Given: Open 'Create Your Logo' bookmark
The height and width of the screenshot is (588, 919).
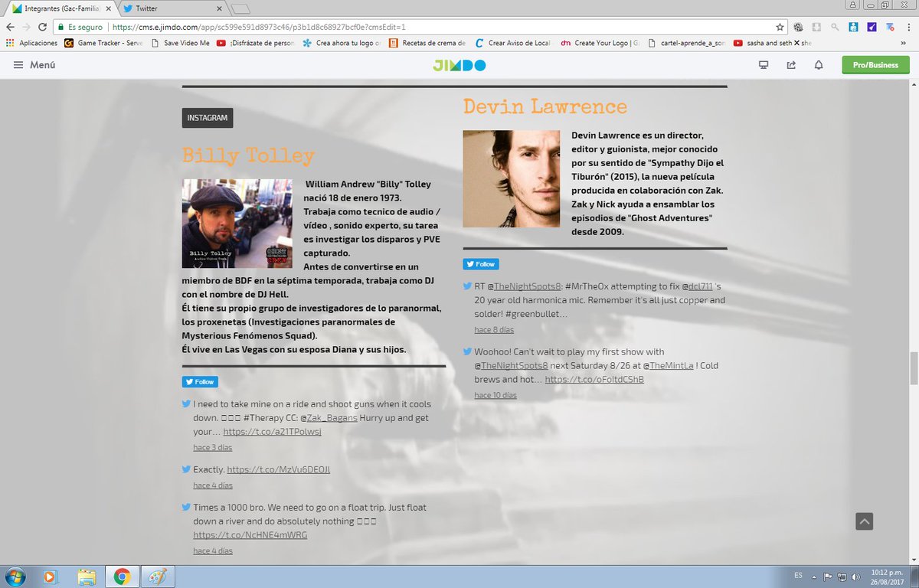Looking at the screenshot, I should pyautogui.click(x=601, y=43).
